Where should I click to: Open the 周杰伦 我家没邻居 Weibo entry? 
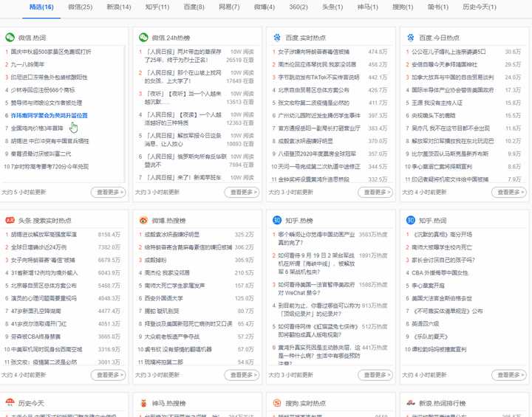click(x=167, y=272)
